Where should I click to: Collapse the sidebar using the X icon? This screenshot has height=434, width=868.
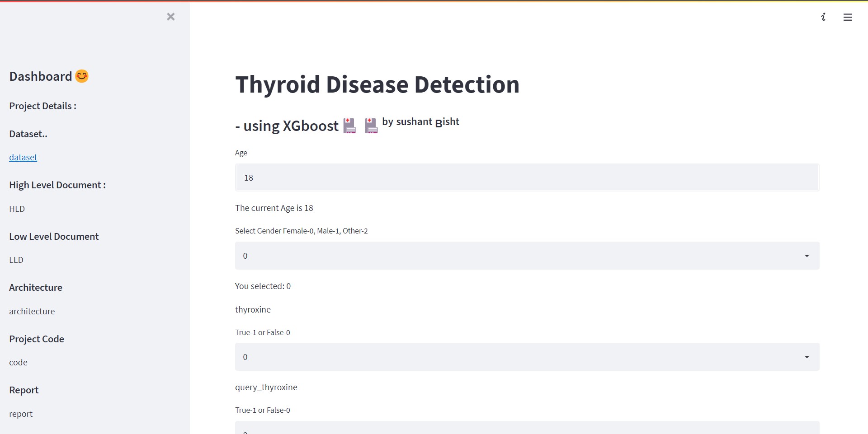pos(171,17)
